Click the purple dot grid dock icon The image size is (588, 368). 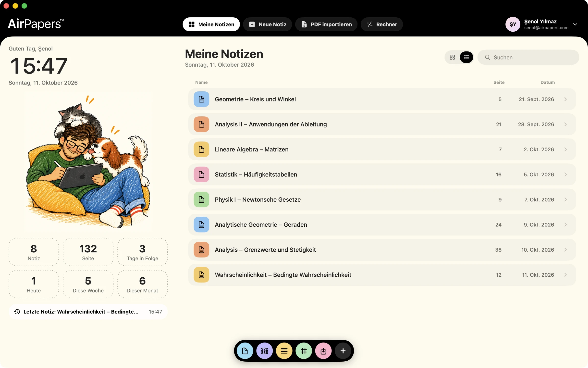click(x=264, y=351)
